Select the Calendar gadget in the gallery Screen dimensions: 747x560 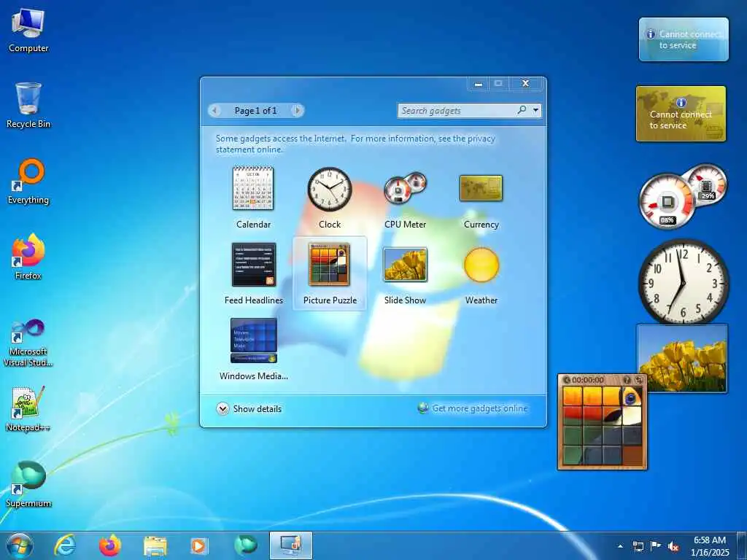(x=253, y=197)
